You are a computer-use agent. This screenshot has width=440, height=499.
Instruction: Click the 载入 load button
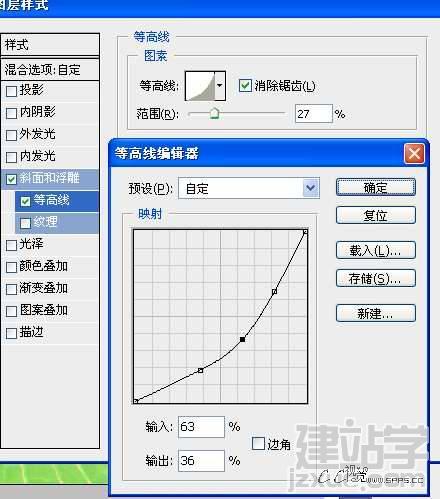point(376,250)
